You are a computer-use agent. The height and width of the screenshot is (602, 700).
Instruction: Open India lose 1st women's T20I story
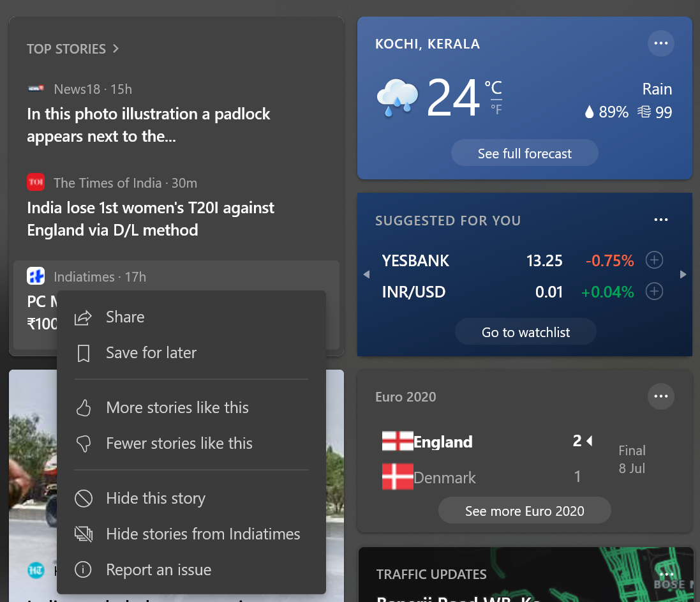(151, 219)
